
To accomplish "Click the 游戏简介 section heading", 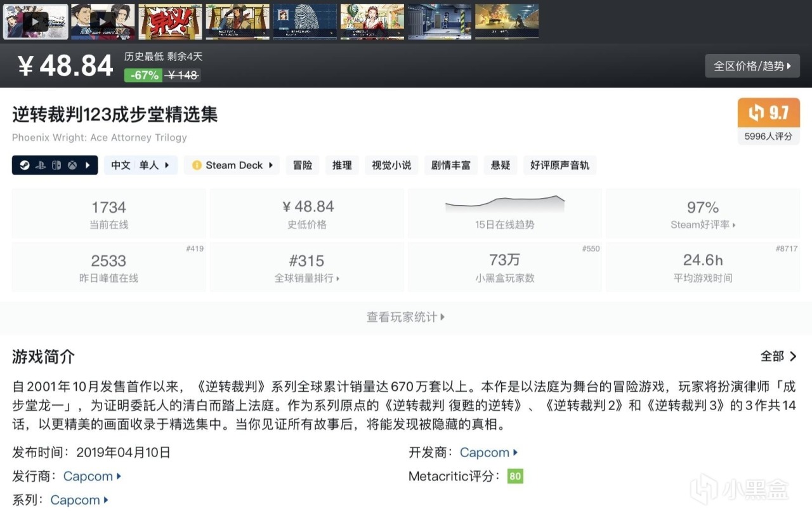I will tap(43, 357).
